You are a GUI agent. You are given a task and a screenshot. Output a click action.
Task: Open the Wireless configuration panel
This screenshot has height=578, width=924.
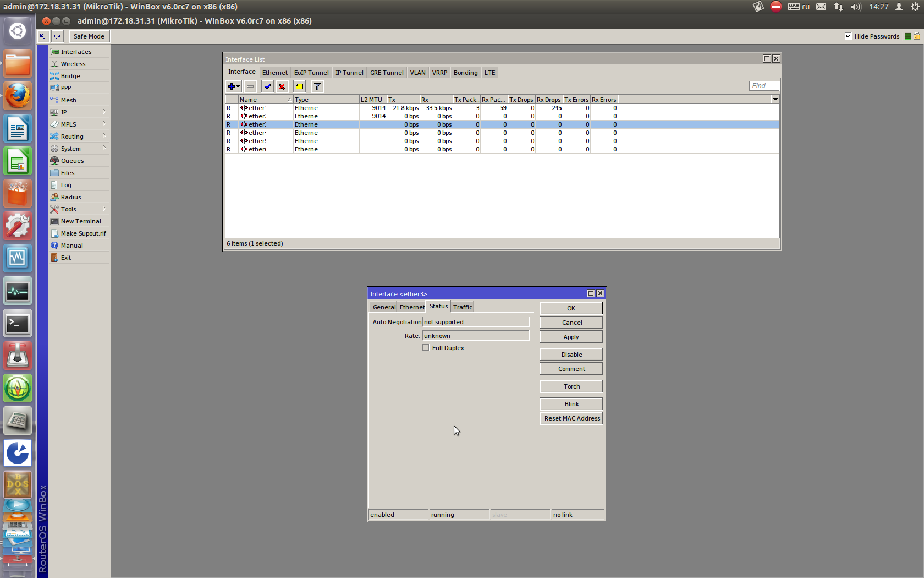(72, 63)
